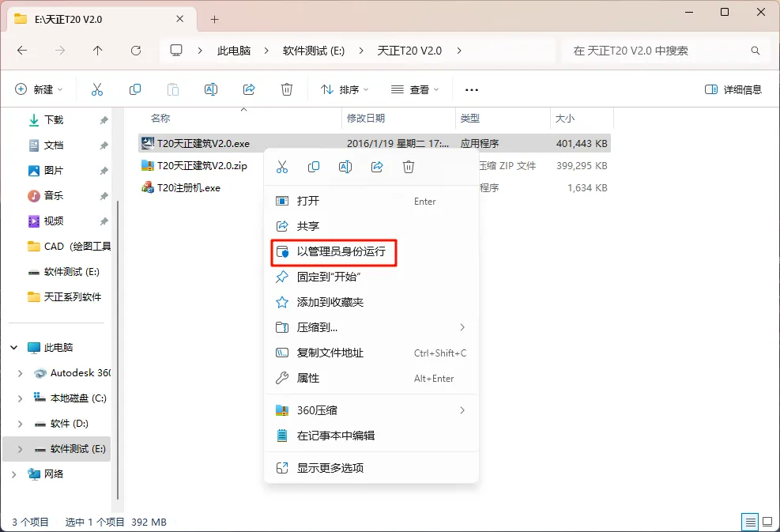Click the Delete trash icon in the context menu
780x532 pixels.
click(x=409, y=167)
